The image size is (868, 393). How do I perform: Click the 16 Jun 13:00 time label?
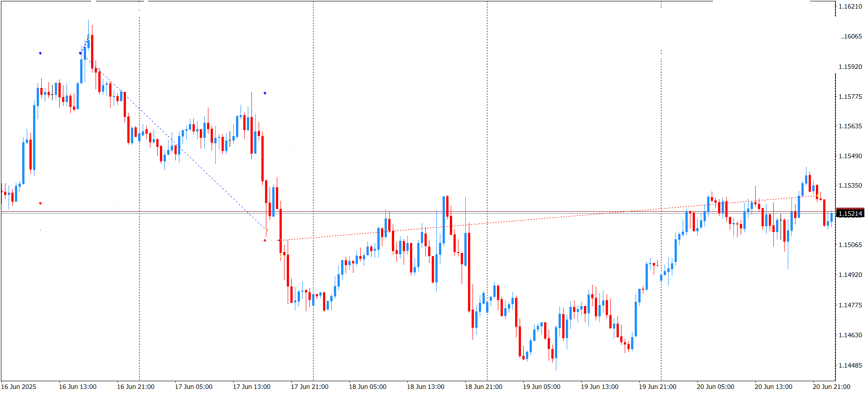78,387
